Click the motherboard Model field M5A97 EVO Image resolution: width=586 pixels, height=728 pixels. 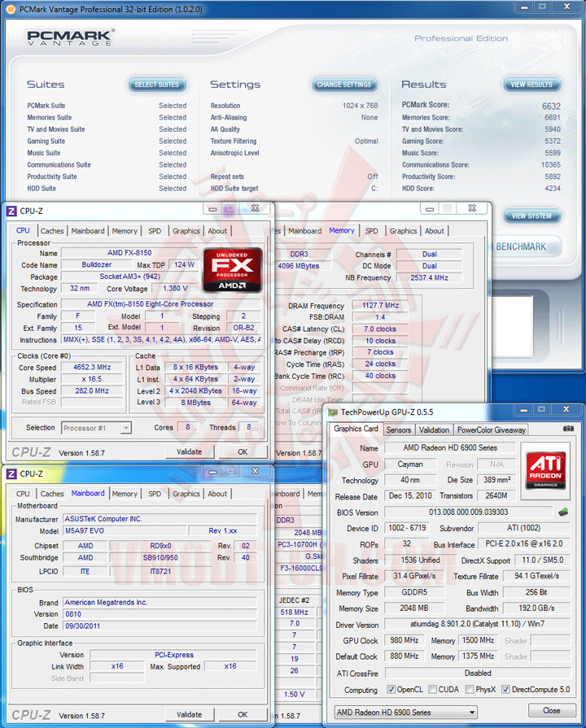click(125, 530)
